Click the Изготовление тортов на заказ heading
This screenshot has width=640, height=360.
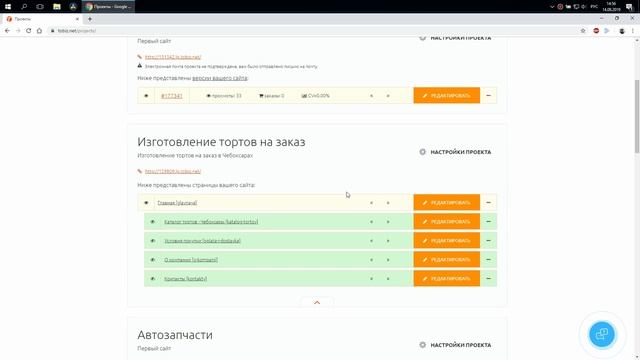[x=221, y=142]
